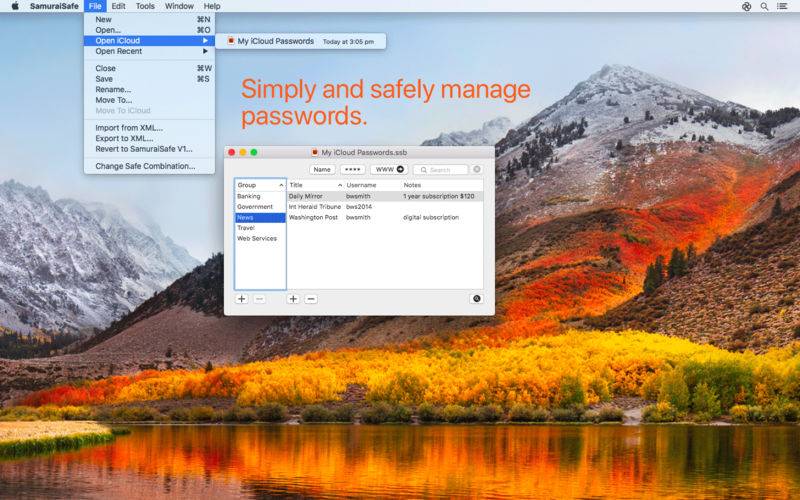Expand the Open Recent submenu
Screen dimensions: 800x500
[x=149, y=52]
